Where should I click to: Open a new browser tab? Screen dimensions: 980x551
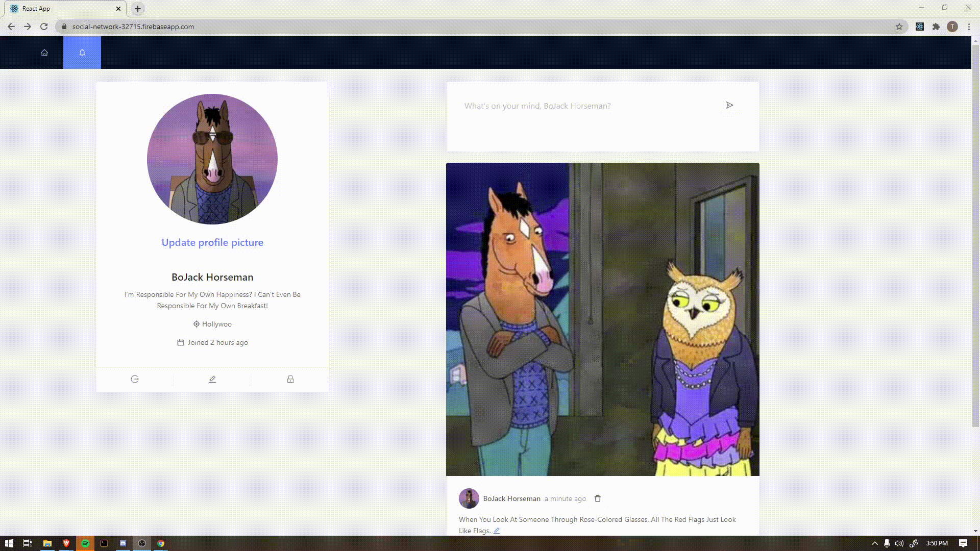[x=138, y=9]
